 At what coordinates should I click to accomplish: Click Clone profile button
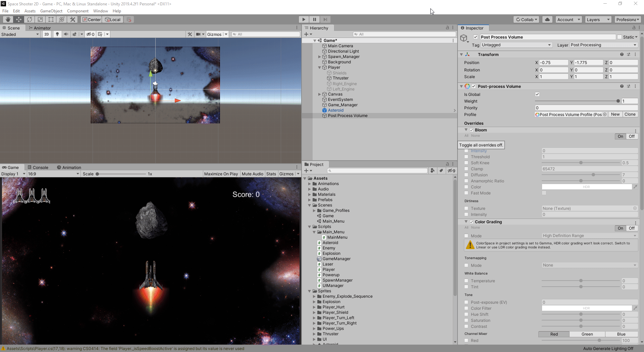(x=630, y=114)
